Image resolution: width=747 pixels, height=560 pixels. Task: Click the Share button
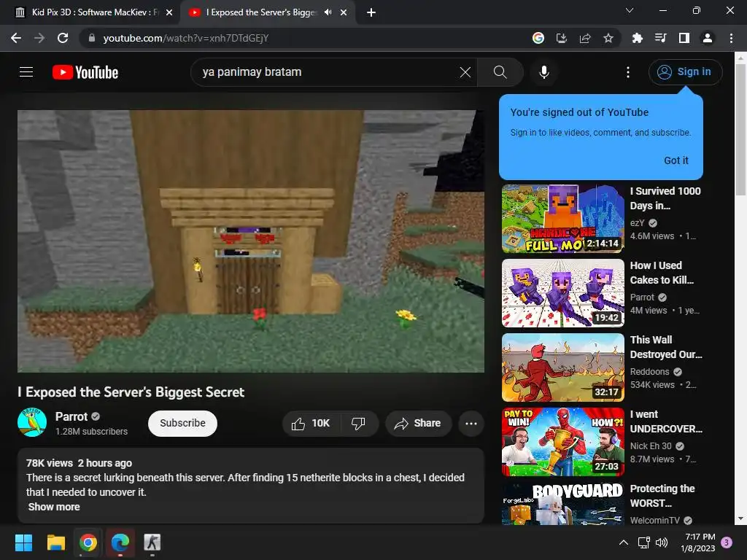click(x=418, y=424)
